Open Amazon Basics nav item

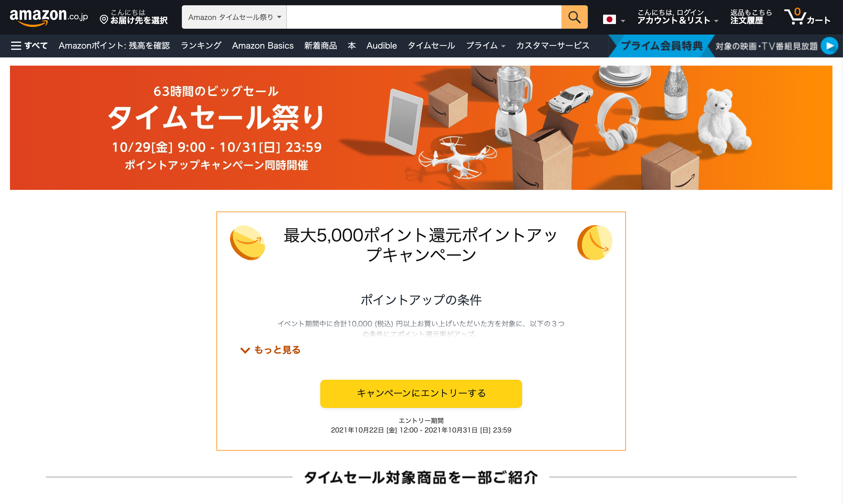click(x=263, y=45)
